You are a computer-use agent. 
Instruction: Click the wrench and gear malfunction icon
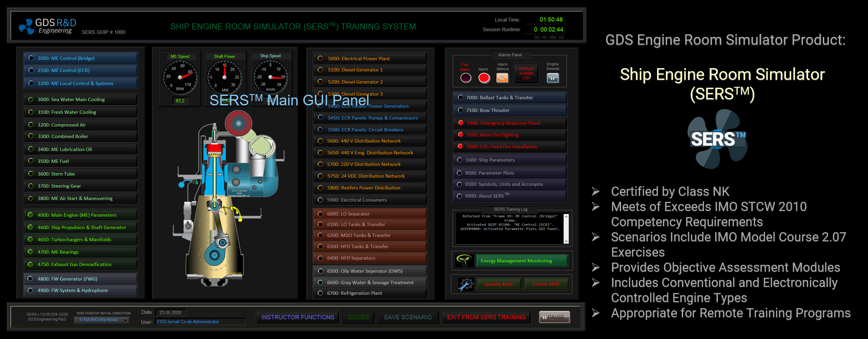[465, 285]
